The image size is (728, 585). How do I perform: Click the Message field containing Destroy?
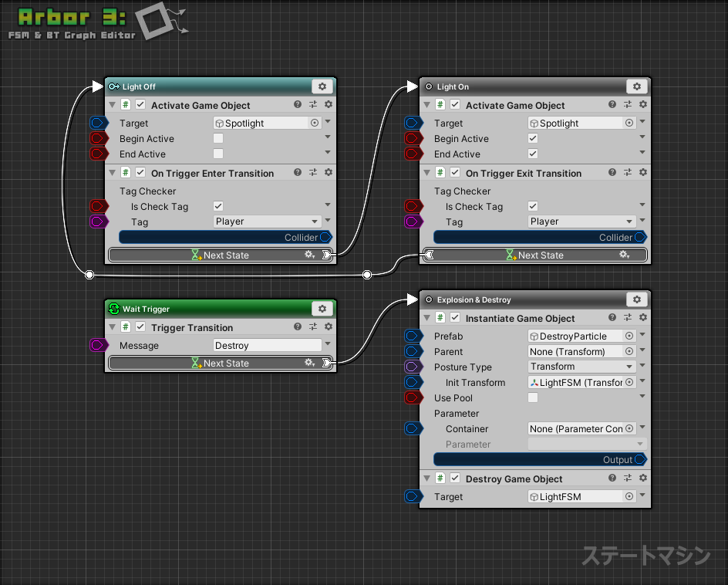pos(267,345)
